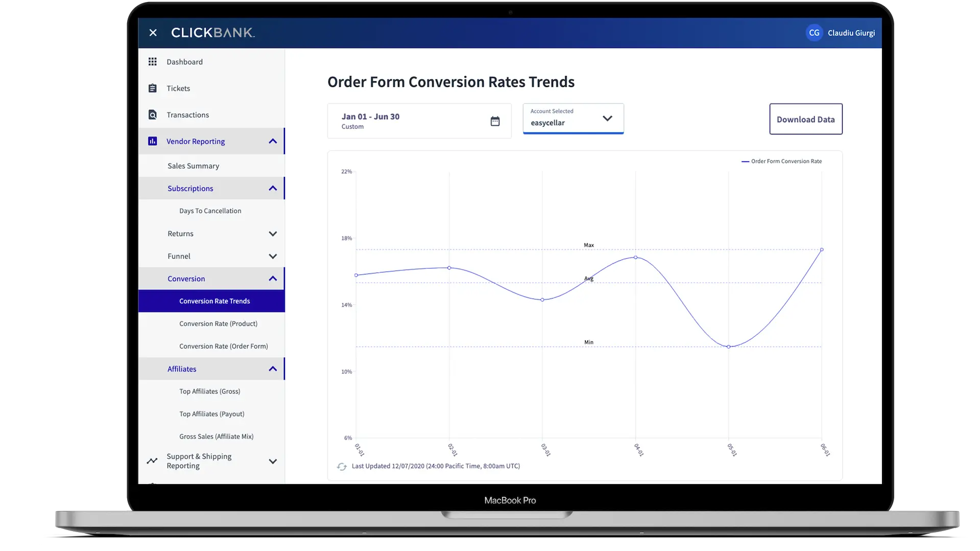This screenshot has height=551, width=980.
Task: Open Top Affiliates (Gross) report
Action: click(209, 392)
